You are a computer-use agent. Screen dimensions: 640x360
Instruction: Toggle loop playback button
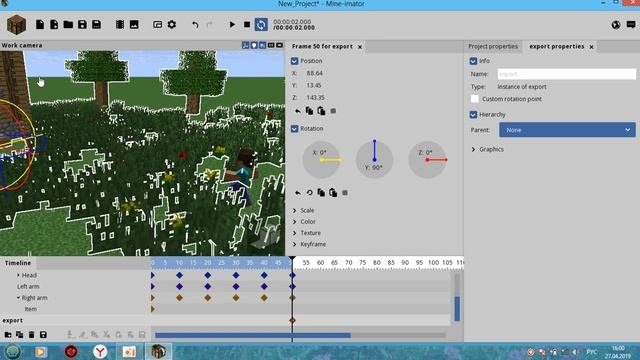pyautogui.click(x=261, y=24)
